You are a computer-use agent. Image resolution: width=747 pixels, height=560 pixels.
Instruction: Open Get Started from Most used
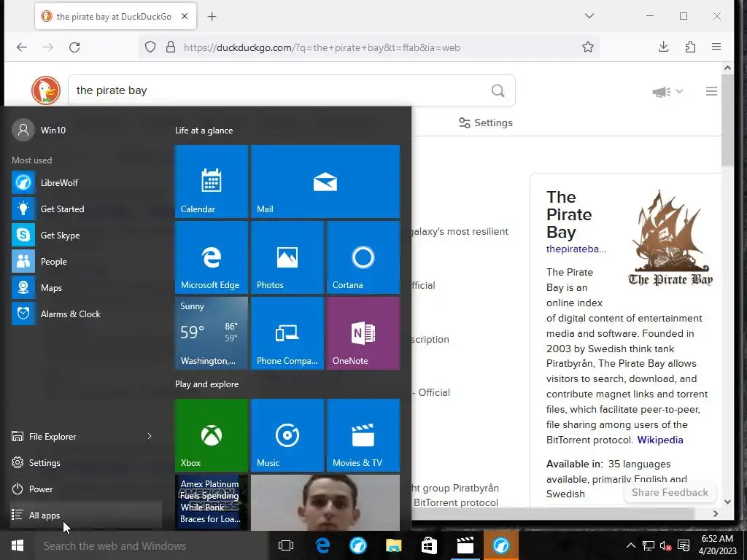[86, 209]
